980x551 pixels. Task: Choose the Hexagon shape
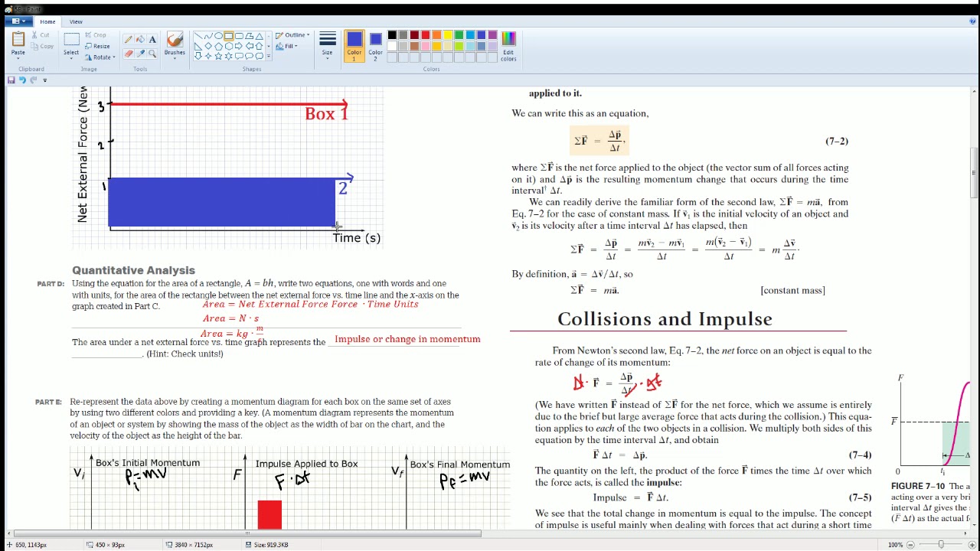[x=228, y=46]
